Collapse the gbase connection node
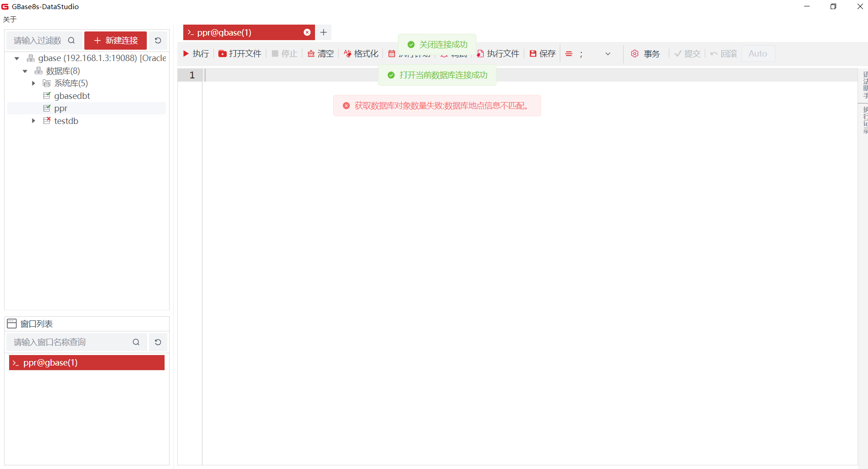 click(x=17, y=58)
